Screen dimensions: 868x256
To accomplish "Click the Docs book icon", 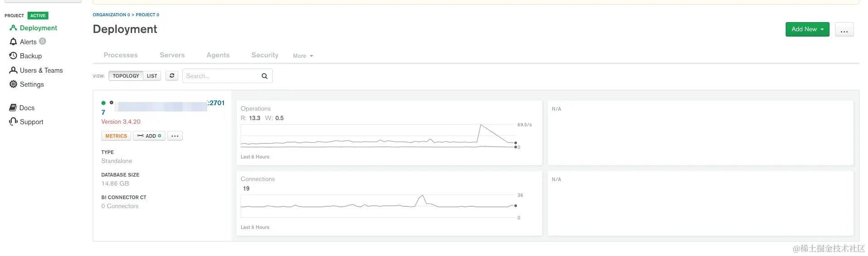I will 13,108.
